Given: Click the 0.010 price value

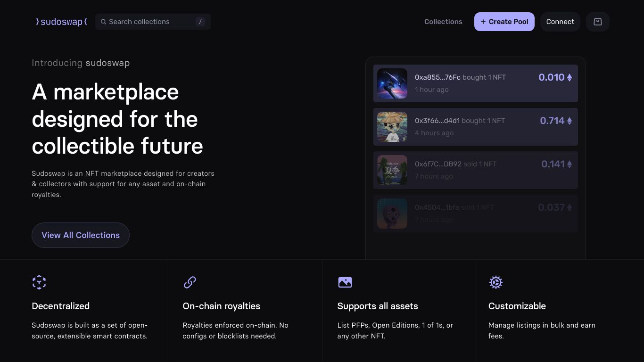Looking at the screenshot, I should pos(551,77).
